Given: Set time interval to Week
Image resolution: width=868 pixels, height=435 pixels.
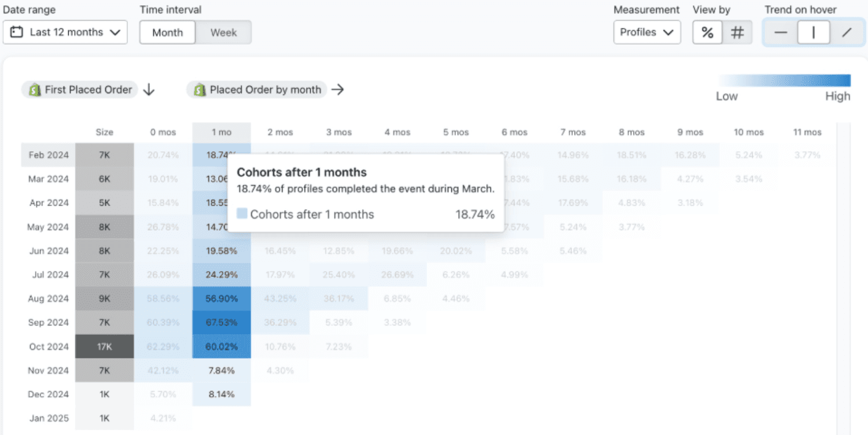Looking at the screenshot, I should tap(223, 32).
